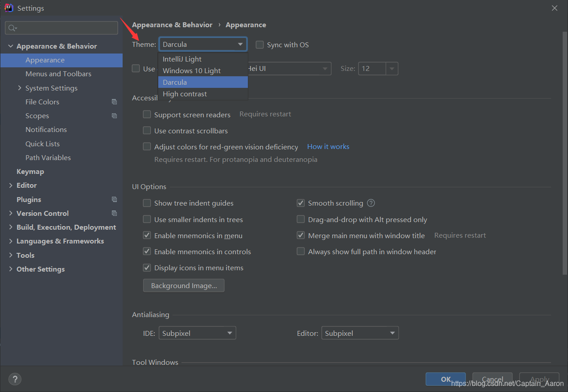
Task: Expand Languages & Frameworks node
Action: point(11,241)
